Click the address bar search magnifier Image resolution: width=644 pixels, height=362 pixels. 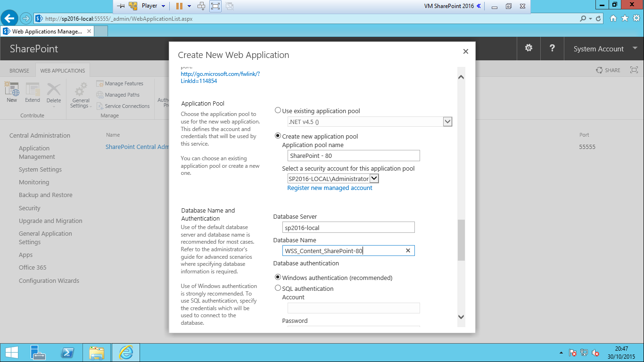[x=584, y=19]
